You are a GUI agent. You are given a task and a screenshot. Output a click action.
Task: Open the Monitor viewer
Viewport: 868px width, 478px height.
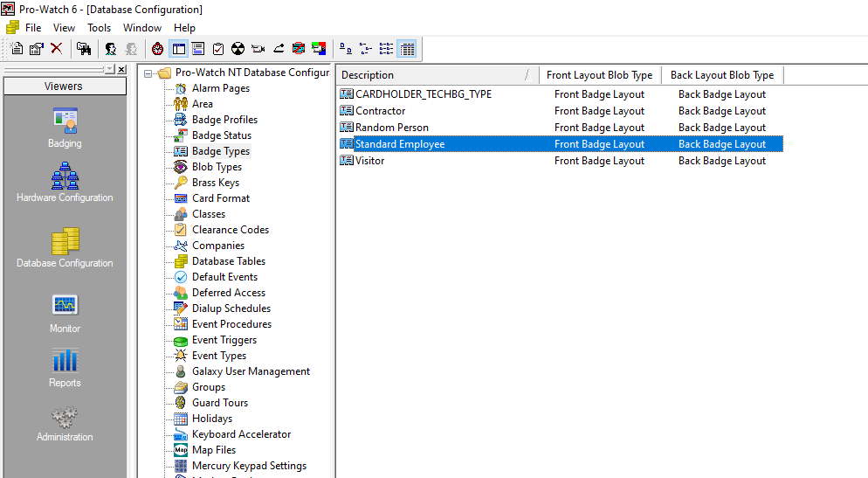tap(65, 313)
